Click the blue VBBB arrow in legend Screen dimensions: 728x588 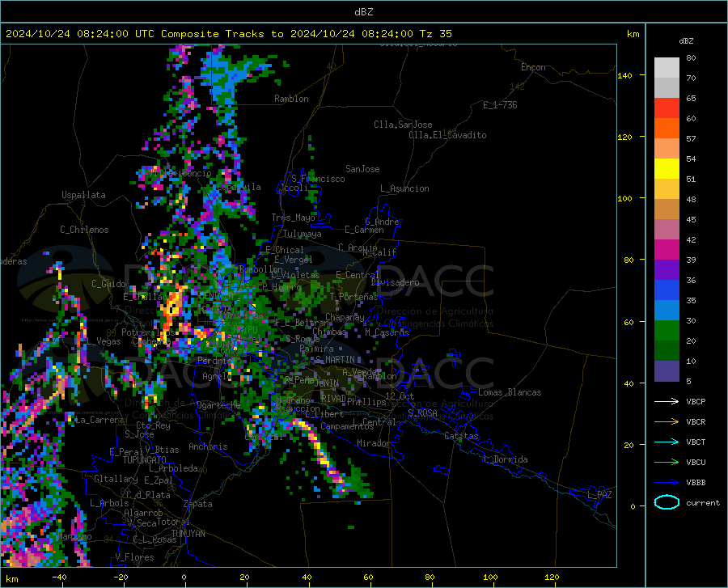pyautogui.click(x=667, y=482)
